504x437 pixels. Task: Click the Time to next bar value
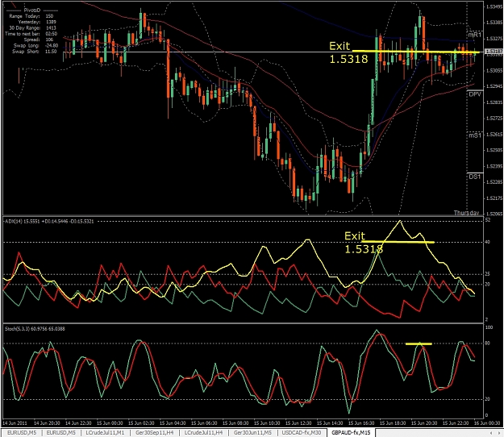click(x=52, y=34)
